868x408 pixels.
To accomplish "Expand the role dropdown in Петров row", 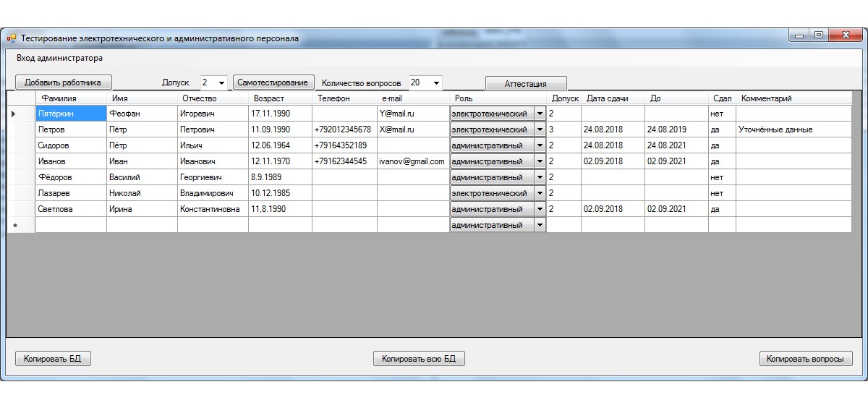I will tap(540, 129).
